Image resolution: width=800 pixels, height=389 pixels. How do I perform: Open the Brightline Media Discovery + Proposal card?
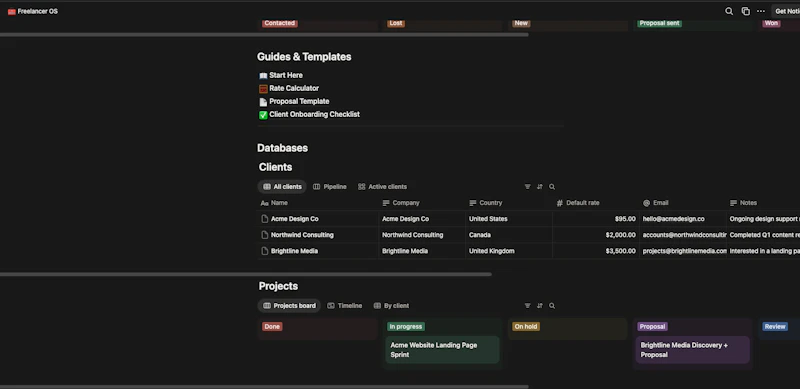click(x=692, y=350)
